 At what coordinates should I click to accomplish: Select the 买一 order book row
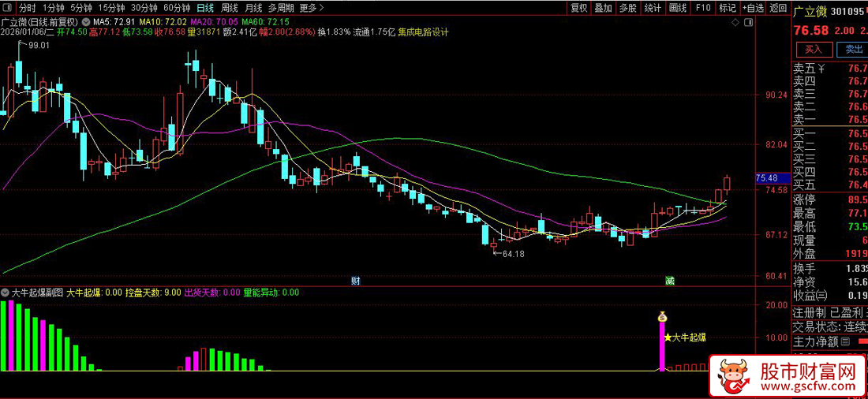click(x=830, y=135)
